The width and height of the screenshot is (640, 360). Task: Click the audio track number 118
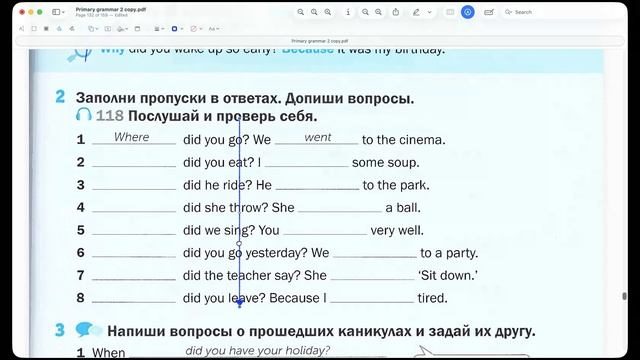click(x=109, y=116)
